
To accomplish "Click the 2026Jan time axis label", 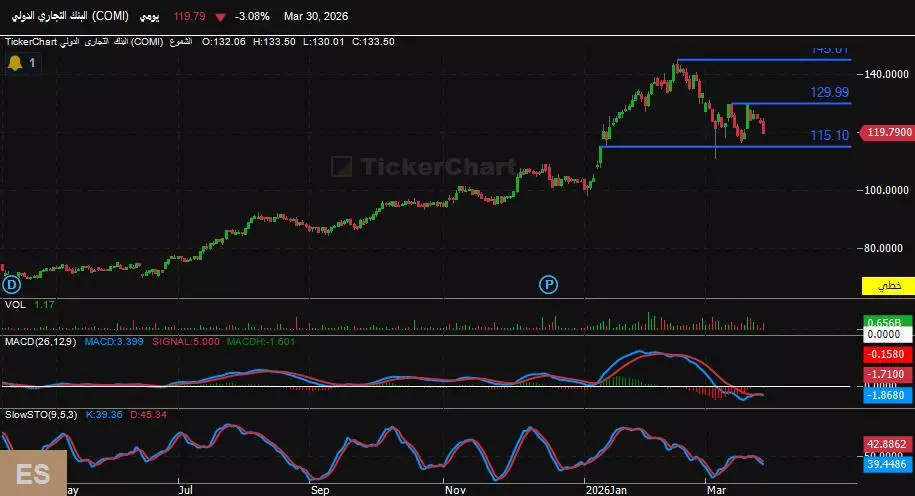I will click(x=607, y=491).
